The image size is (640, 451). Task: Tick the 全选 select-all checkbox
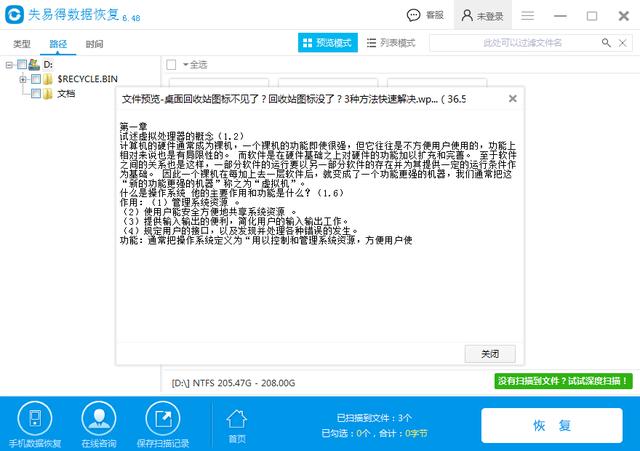click(171, 64)
